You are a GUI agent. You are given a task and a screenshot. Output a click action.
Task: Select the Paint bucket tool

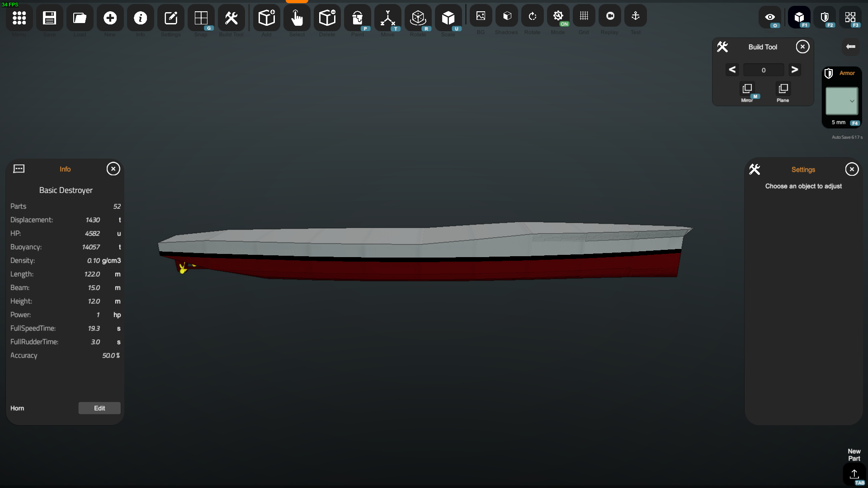click(x=357, y=18)
